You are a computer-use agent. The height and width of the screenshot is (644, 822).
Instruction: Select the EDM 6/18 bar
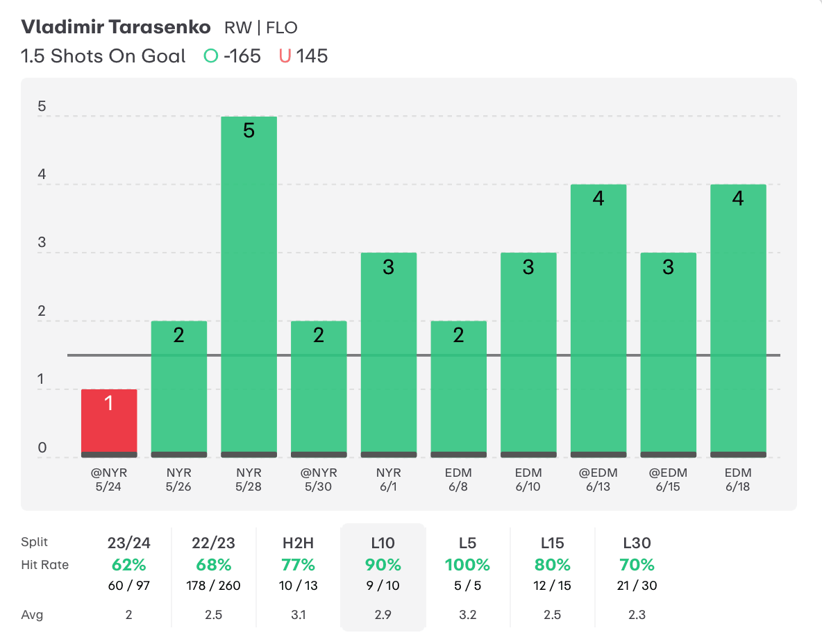pyautogui.click(x=738, y=321)
